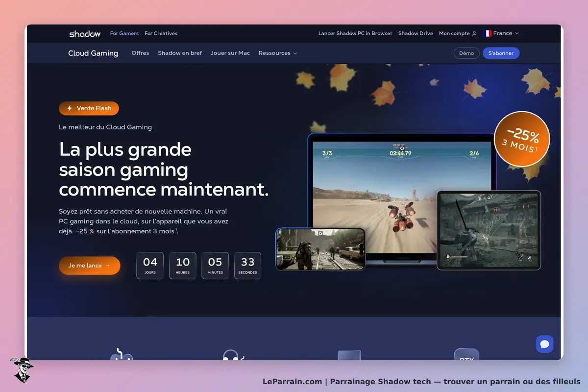Click the -25% 3 MOIS orange badge

521,139
